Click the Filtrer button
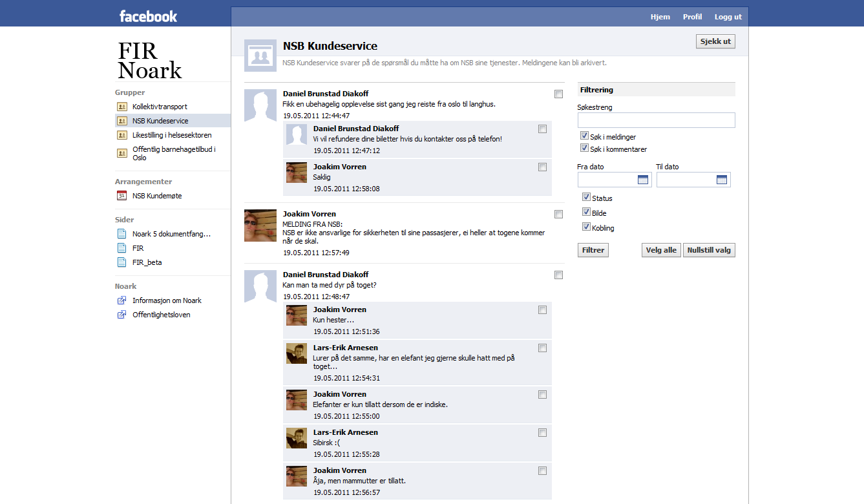The image size is (864, 504). pos(593,250)
